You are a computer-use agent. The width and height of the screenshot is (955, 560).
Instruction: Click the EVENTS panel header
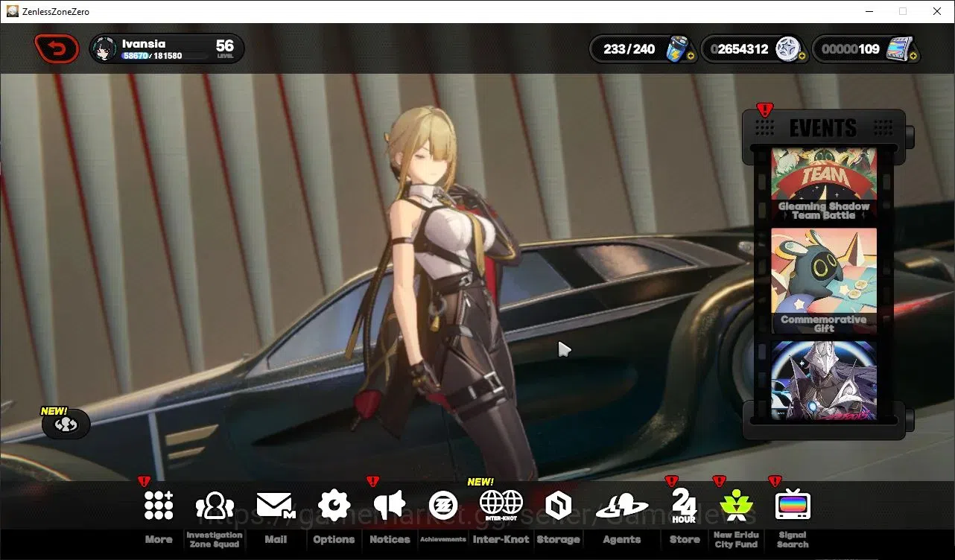tap(823, 128)
